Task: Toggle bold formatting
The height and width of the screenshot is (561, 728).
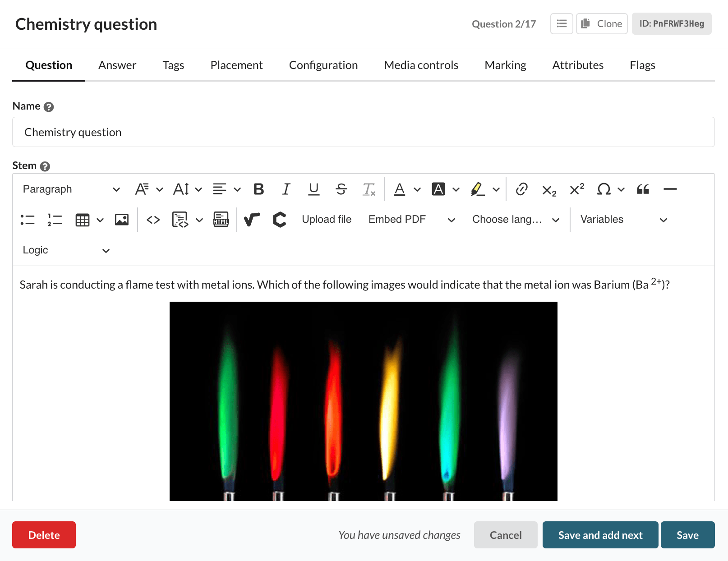Action: pyautogui.click(x=258, y=189)
